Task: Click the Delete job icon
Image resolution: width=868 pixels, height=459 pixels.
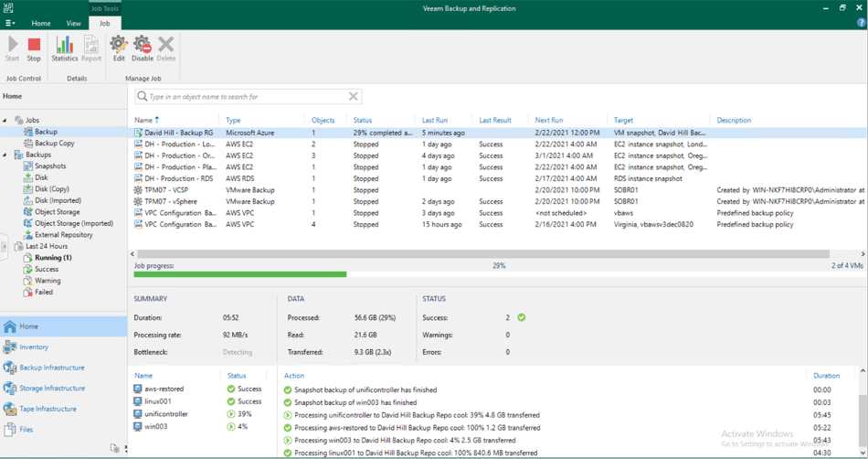Action: pyautogui.click(x=165, y=48)
